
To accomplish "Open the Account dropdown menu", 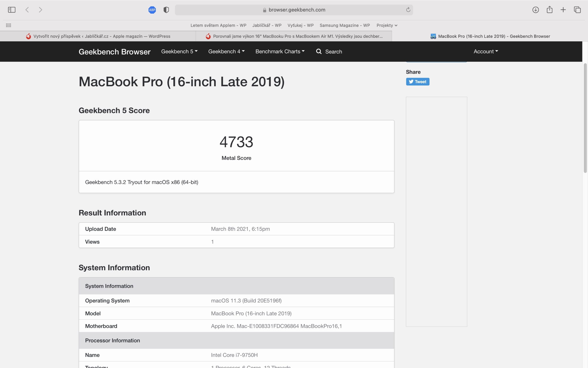I will point(486,51).
